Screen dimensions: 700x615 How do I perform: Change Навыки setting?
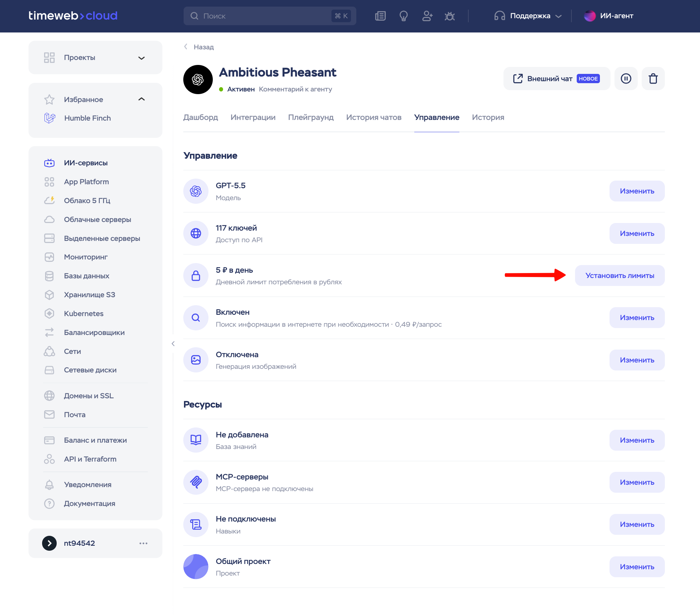pos(637,524)
